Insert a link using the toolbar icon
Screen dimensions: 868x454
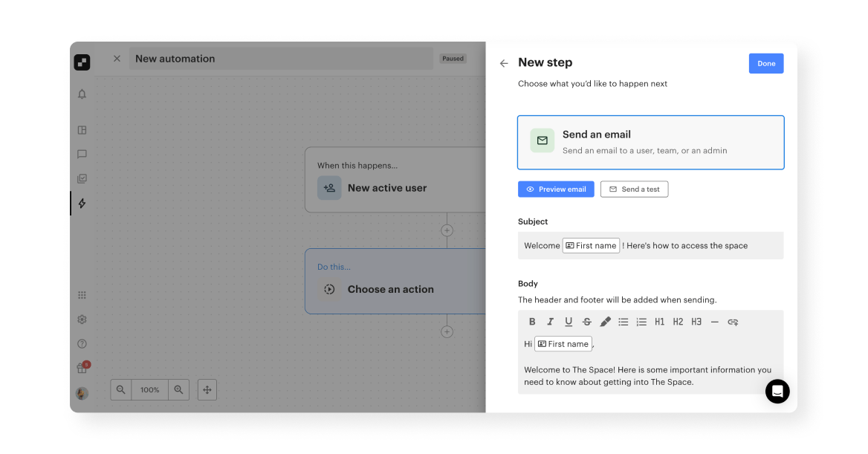pos(733,322)
